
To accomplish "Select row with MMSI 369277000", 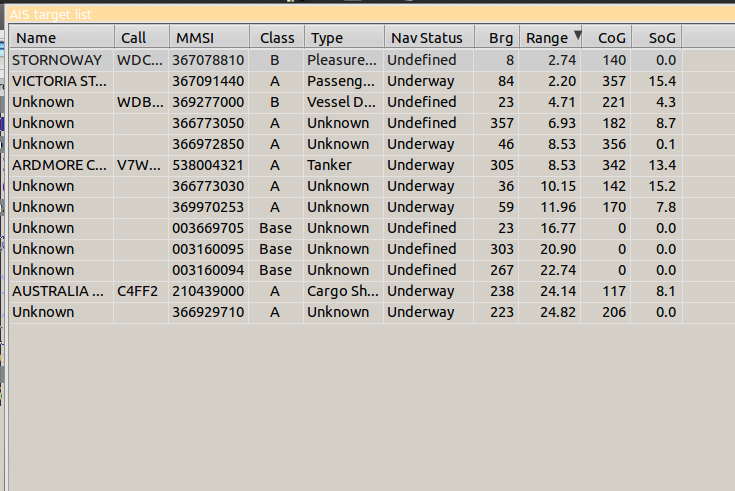I will [210, 102].
